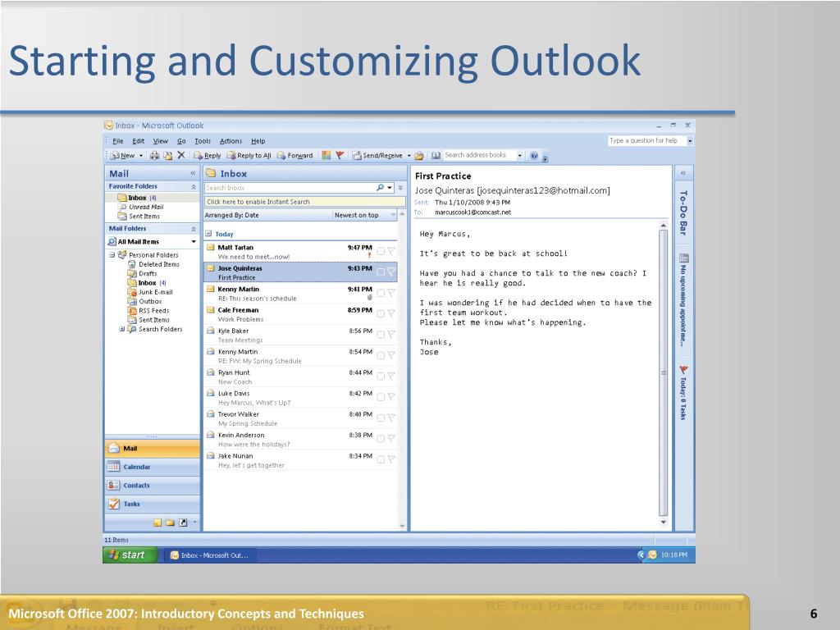The image size is (840, 630).
Task: Click Outlook tray icon near clock
Action: (x=652, y=555)
